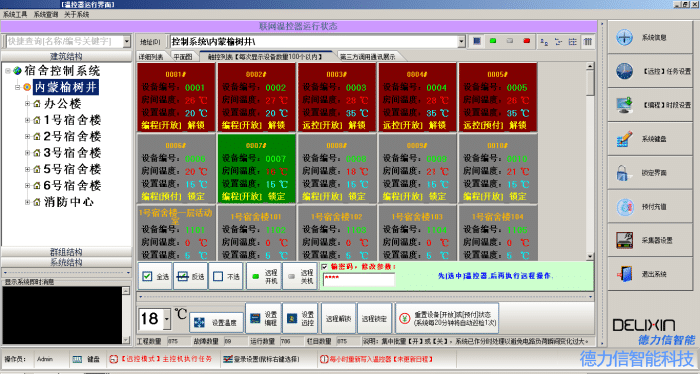Screen dimensions: 700x374
Task: Toggle the 输密码 修改参数 checkbox
Action: [324, 267]
